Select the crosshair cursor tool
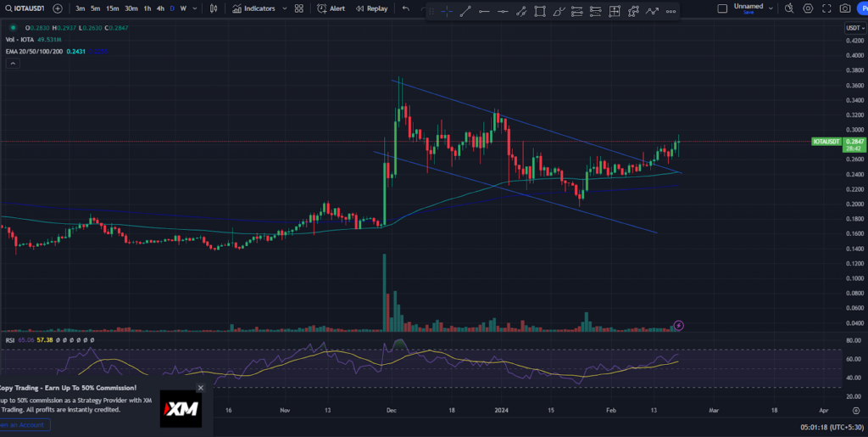The height and width of the screenshot is (437, 868). 447,11
